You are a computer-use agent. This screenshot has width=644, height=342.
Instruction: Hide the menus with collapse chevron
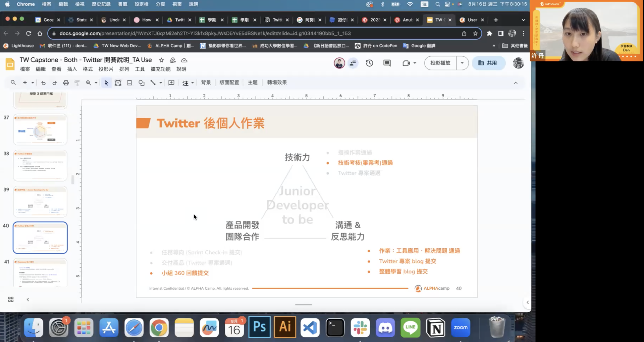[x=515, y=83]
